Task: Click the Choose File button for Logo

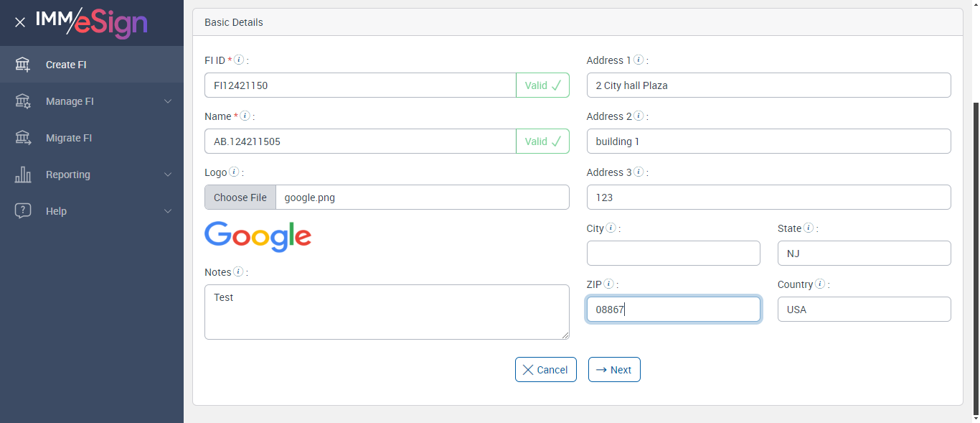Action: tap(240, 197)
